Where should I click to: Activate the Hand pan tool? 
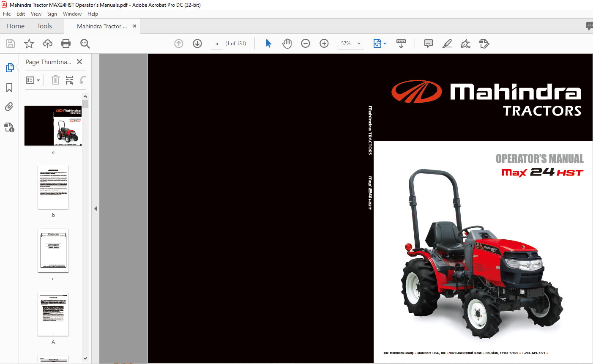[287, 44]
